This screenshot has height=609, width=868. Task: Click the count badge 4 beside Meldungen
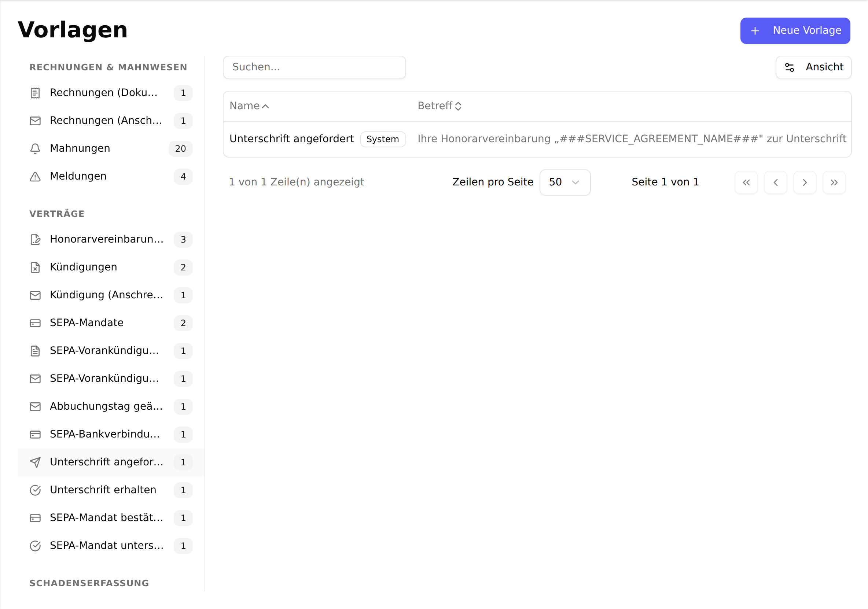(183, 177)
